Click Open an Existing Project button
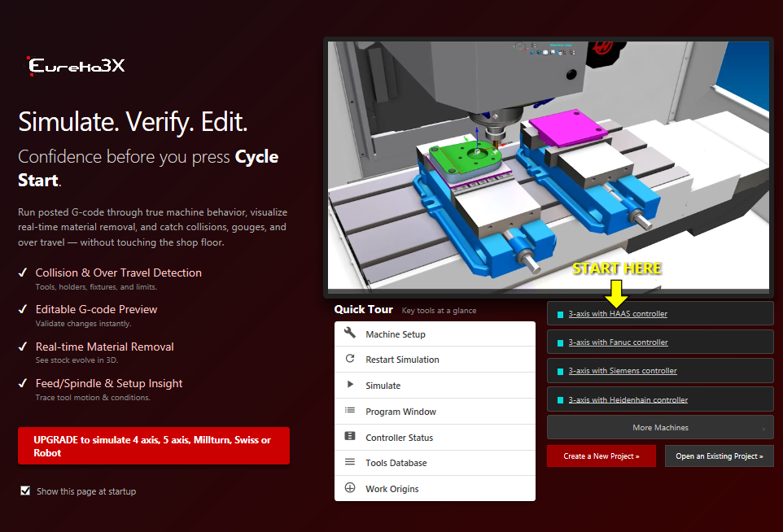The height and width of the screenshot is (532, 783). point(719,456)
